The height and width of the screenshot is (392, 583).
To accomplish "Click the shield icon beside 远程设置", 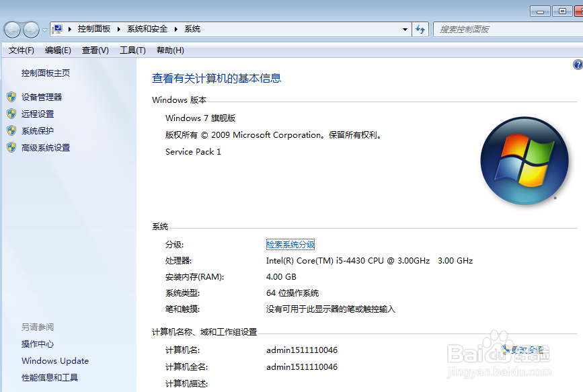I will [11, 114].
